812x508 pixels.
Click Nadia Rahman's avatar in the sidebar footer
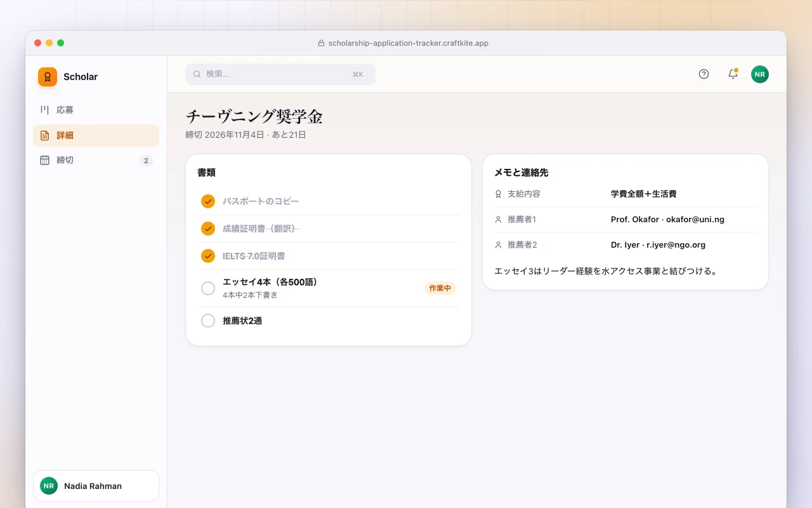point(49,486)
